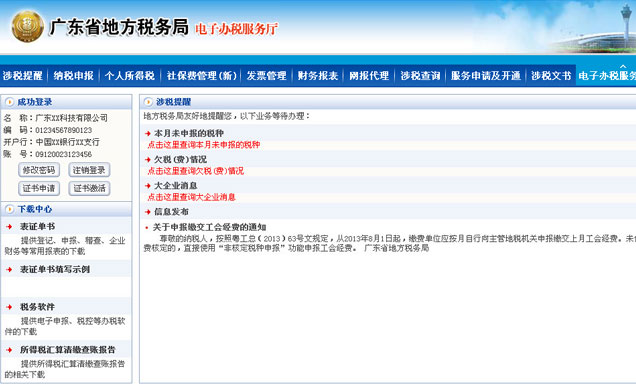The height and width of the screenshot is (387, 636).
Task: Click red arrow beside 所得税汇算清缴查账报告
Action: click(x=9, y=350)
